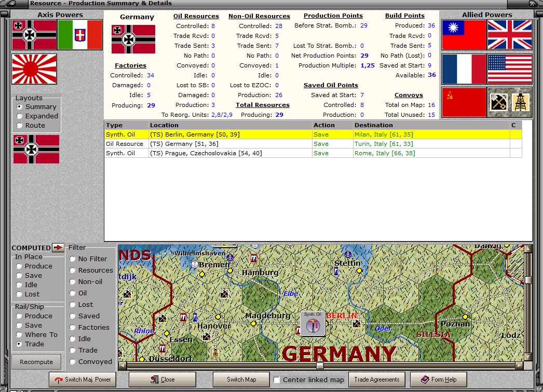Click the factory icon near Hamburg
The image size is (543, 392).
254,258
